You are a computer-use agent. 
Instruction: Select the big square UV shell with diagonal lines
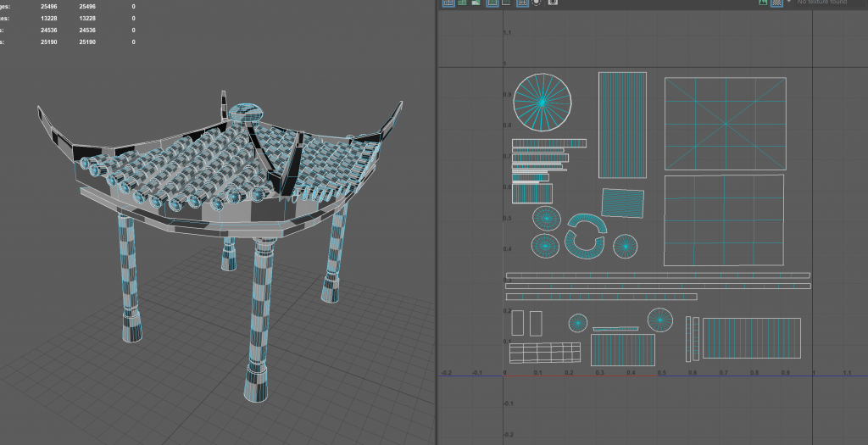click(726, 124)
